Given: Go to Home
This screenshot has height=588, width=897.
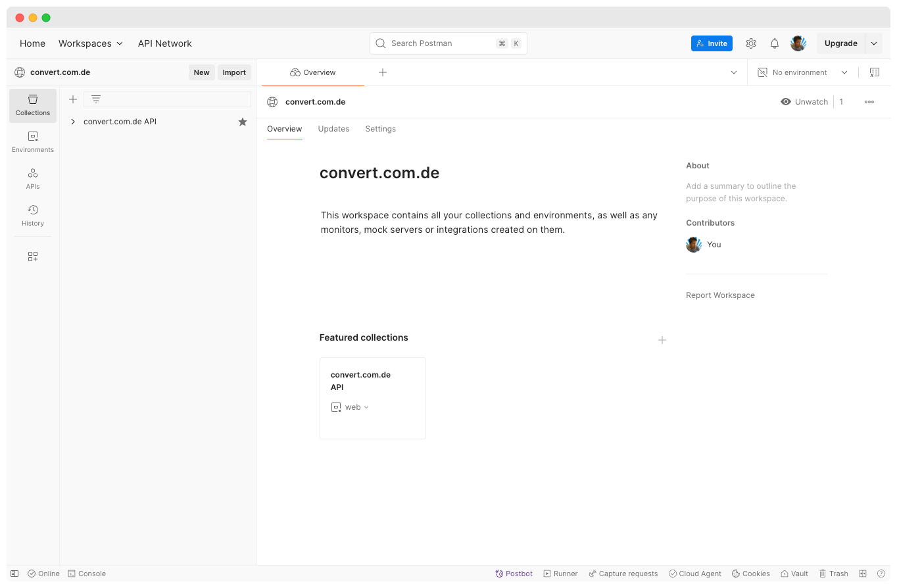Looking at the screenshot, I should (x=33, y=43).
